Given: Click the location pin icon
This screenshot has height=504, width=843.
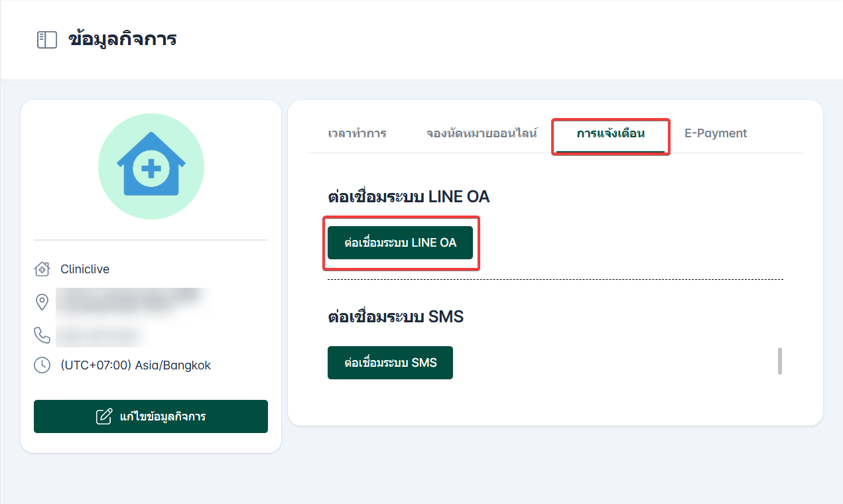Looking at the screenshot, I should tap(42, 302).
